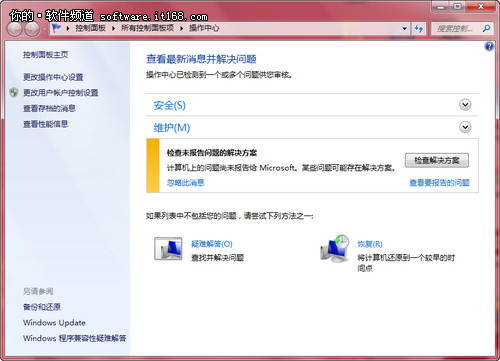Open dropdown arrow before 控制面板 breadcrumb
Viewport: 500px width, 361px height.
coord(68,28)
